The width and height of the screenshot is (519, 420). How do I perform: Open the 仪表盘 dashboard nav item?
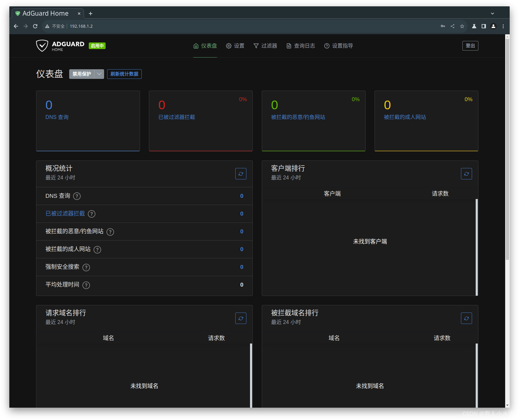pyautogui.click(x=205, y=46)
